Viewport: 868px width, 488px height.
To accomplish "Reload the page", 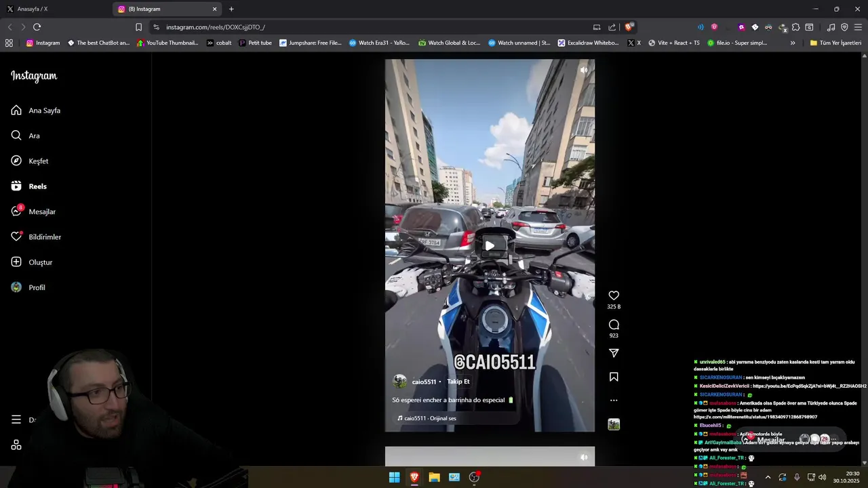I will tap(37, 27).
